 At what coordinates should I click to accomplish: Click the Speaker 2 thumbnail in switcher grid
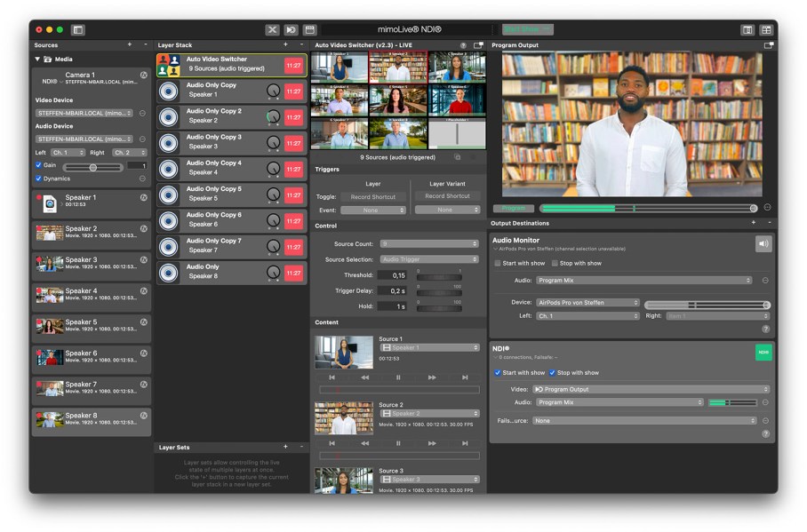(398, 67)
